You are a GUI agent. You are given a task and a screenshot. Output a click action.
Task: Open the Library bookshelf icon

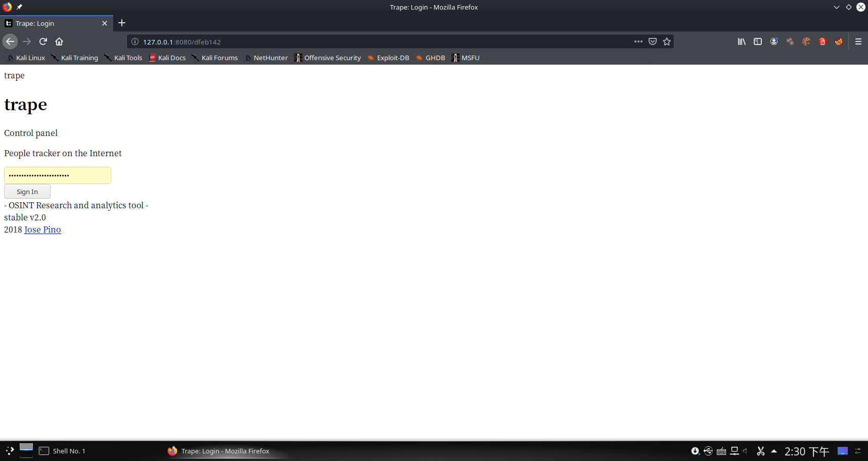742,41
